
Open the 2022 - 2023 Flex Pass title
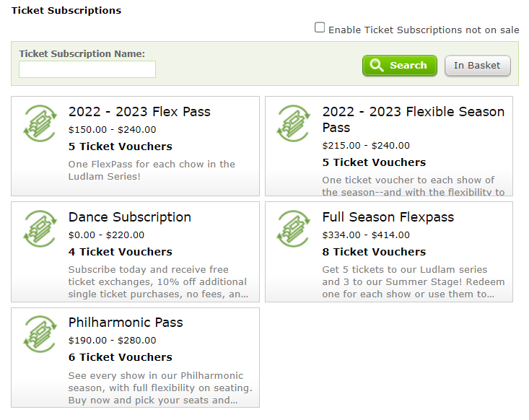(x=139, y=112)
